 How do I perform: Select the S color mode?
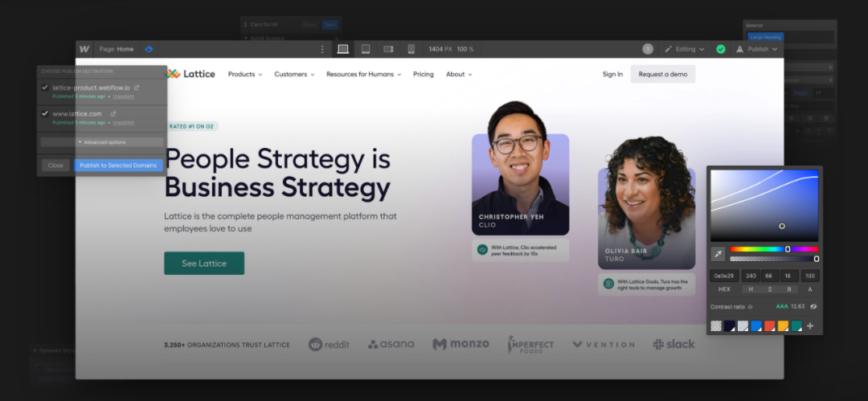pyautogui.click(x=769, y=289)
